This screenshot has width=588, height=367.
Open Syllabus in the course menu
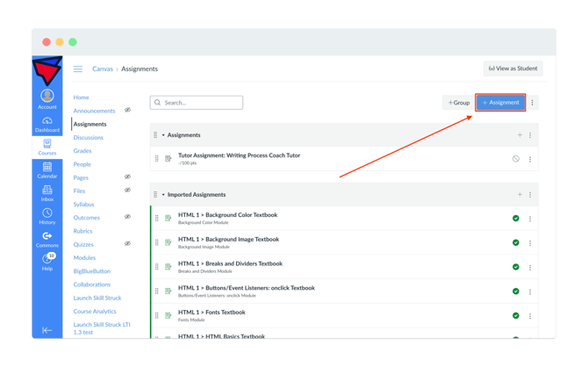83,205
